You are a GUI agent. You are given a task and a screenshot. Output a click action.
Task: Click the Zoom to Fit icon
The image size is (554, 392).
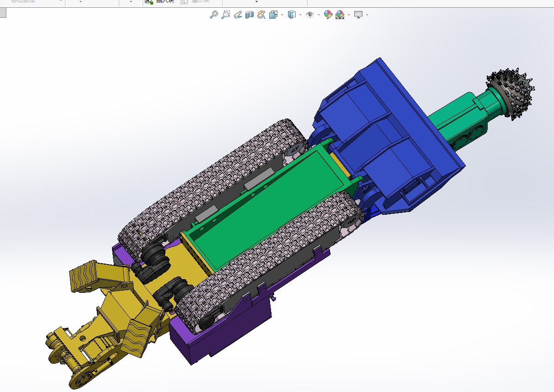click(213, 15)
